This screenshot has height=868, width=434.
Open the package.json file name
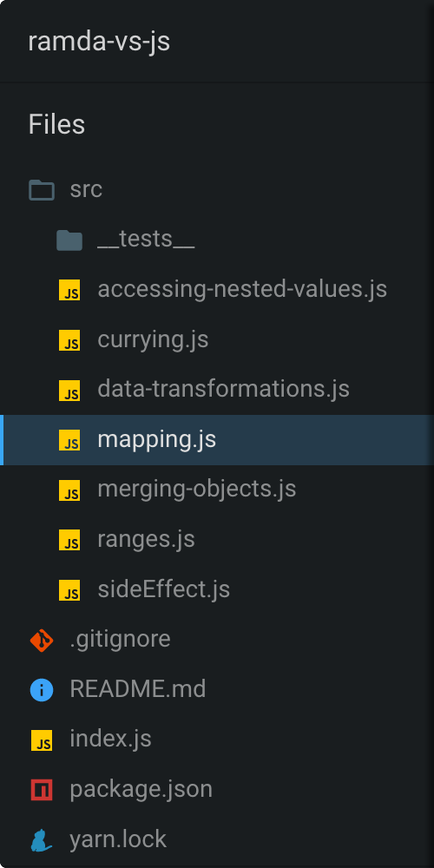[x=141, y=790]
